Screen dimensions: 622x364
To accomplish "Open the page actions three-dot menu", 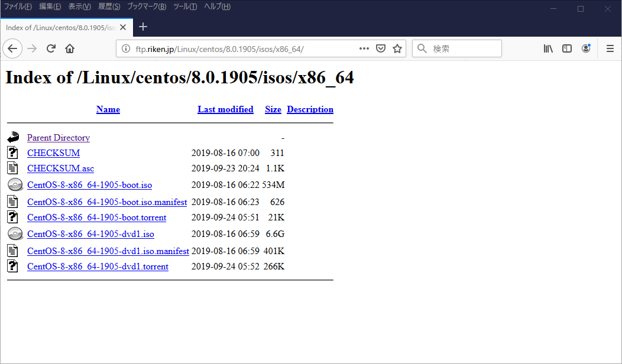I will coord(364,48).
